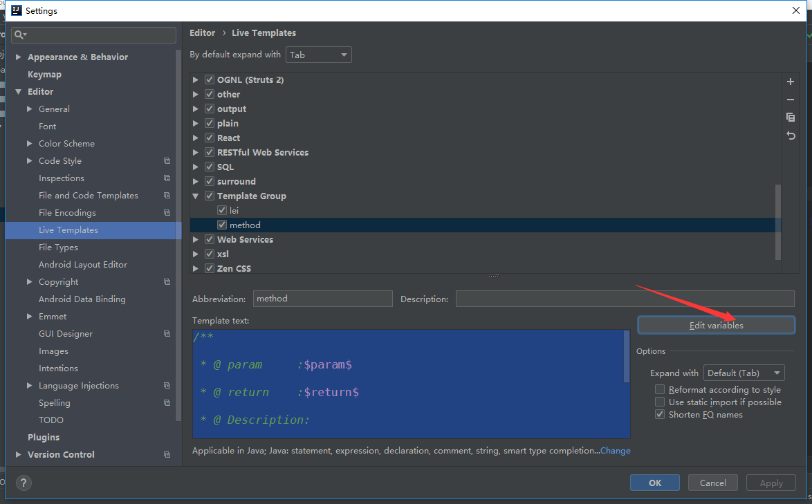Click the Apply button
The height and width of the screenshot is (504, 812).
[x=771, y=483]
